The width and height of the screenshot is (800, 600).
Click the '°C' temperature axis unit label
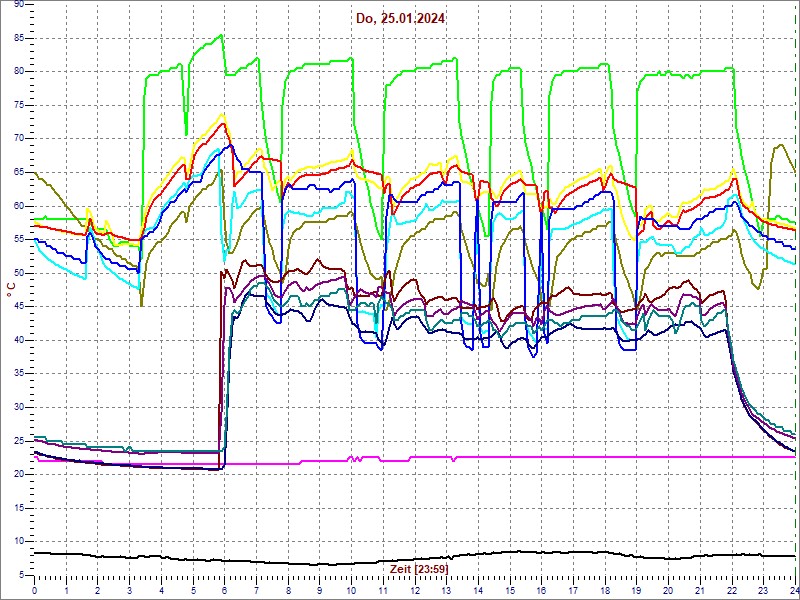coord(10,291)
